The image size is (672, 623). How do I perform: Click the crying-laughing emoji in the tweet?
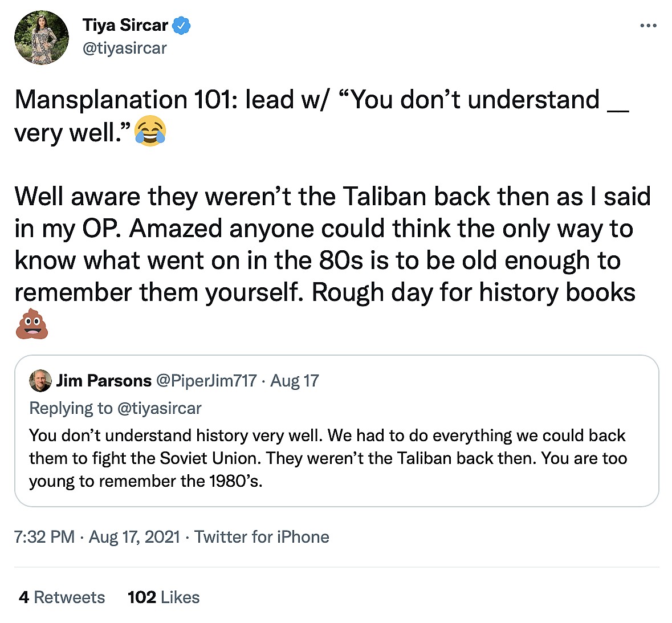pyautogui.click(x=150, y=132)
